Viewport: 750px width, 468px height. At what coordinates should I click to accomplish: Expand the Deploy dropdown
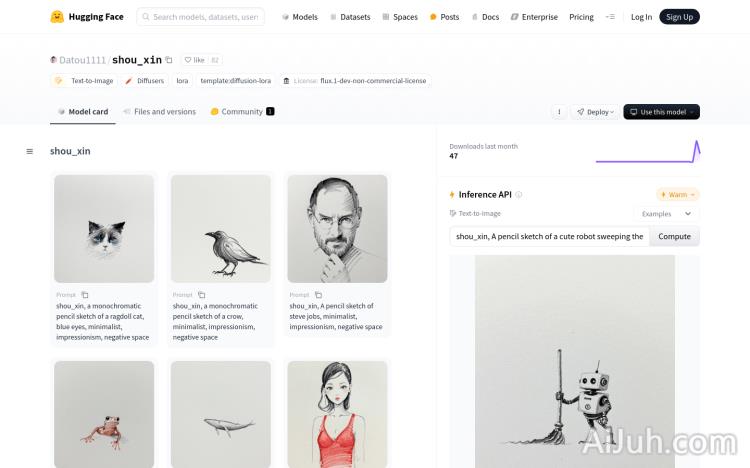[x=594, y=112]
